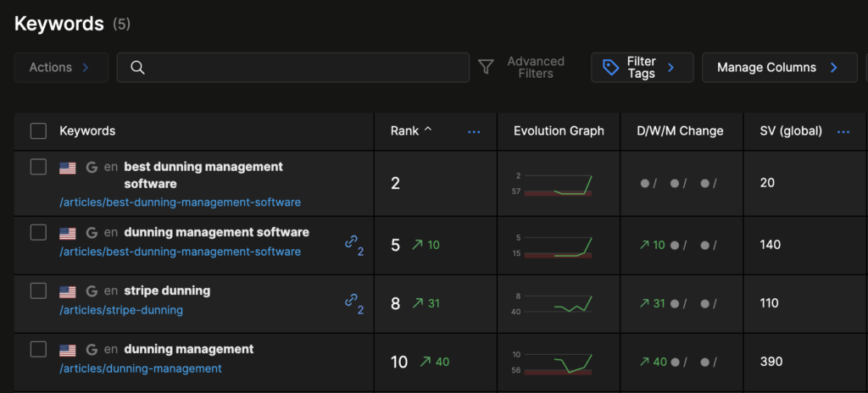Expand the Actions dropdown
Viewport: 868px width, 393px height.
point(60,68)
